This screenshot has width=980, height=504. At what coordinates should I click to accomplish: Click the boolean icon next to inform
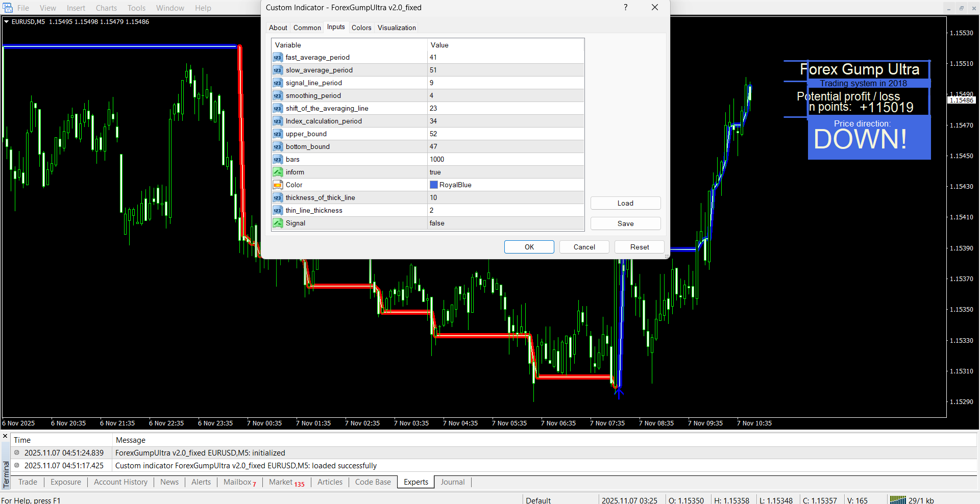coord(277,172)
